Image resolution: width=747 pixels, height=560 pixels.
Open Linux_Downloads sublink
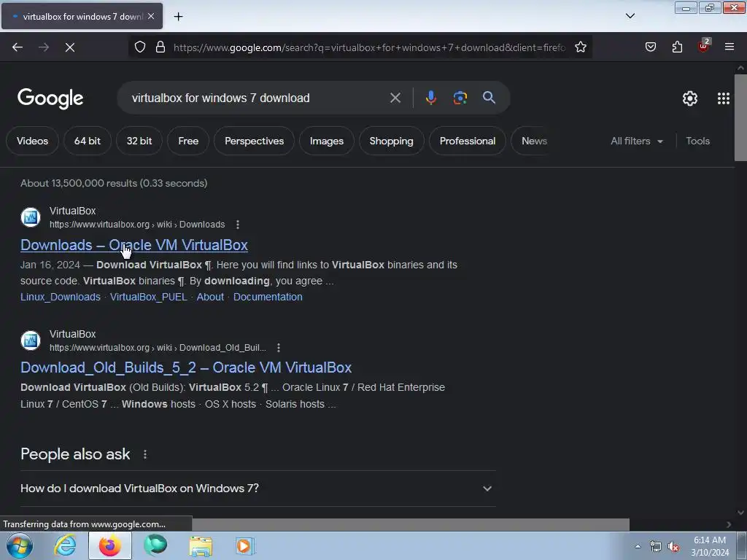coord(61,297)
